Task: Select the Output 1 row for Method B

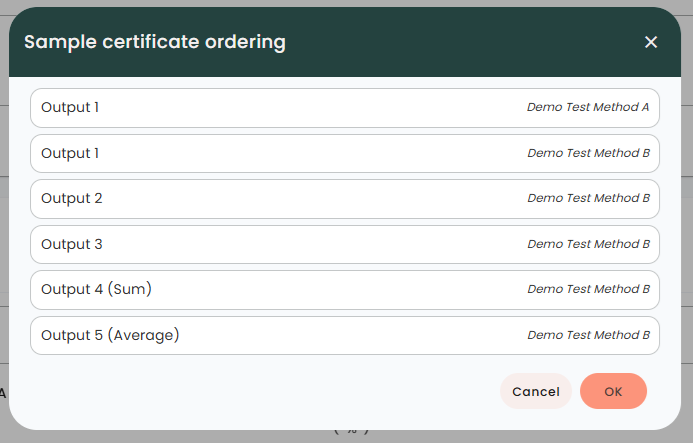Action: pyautogui.click(x=345, y=153)
